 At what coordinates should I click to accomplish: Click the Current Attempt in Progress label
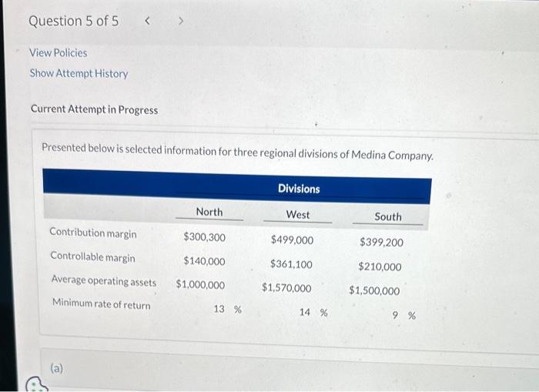94,109
